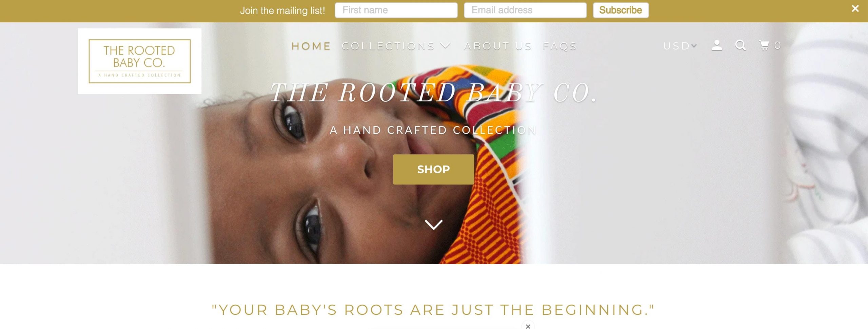868x329 pixels.
Task: Click the down chevron below SHOP
Action: pyautogui.click(x=434, y=225)
